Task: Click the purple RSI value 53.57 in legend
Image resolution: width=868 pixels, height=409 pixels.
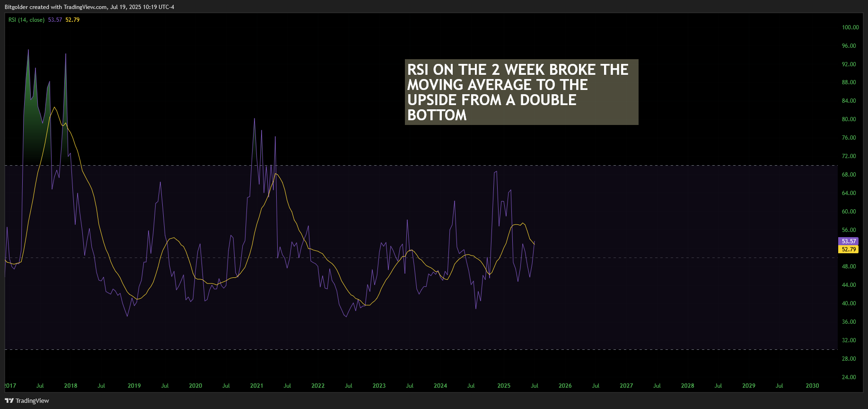Action: [55, 20]
